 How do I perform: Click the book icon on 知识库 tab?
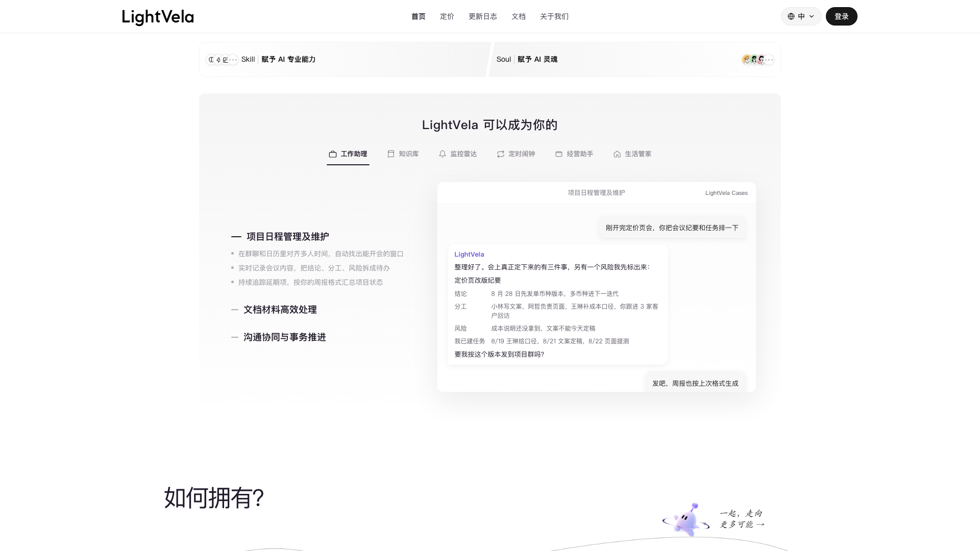pyautogui.click(x=391, y=154)
